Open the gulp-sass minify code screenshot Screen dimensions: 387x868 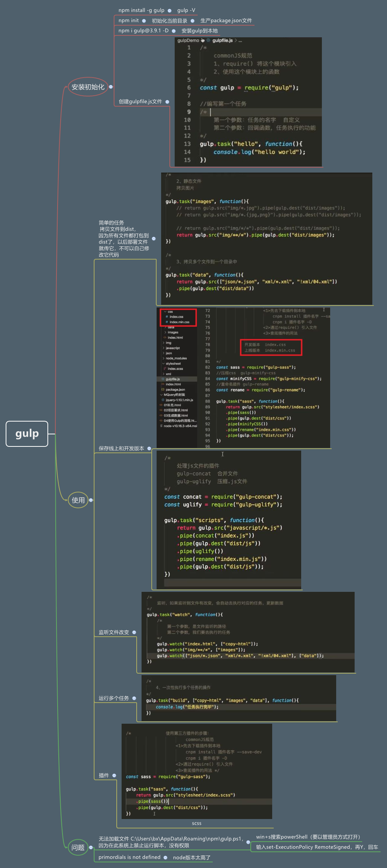(243, 377)
